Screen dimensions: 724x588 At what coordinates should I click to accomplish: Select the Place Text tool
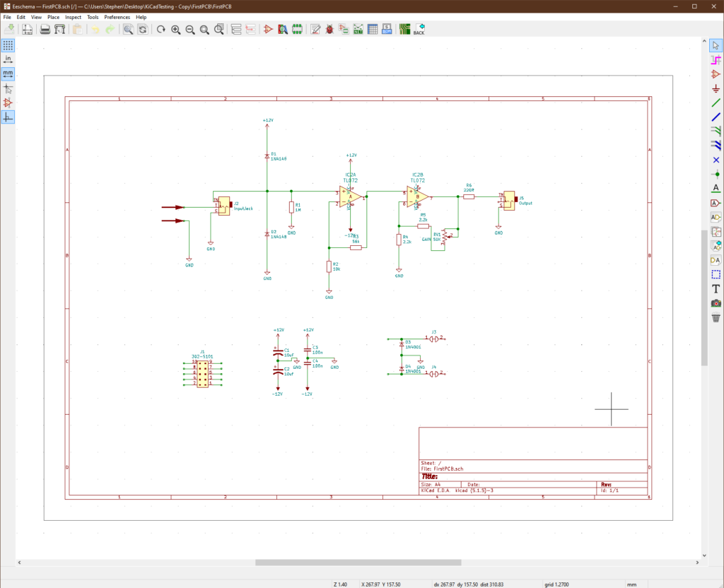716,289
